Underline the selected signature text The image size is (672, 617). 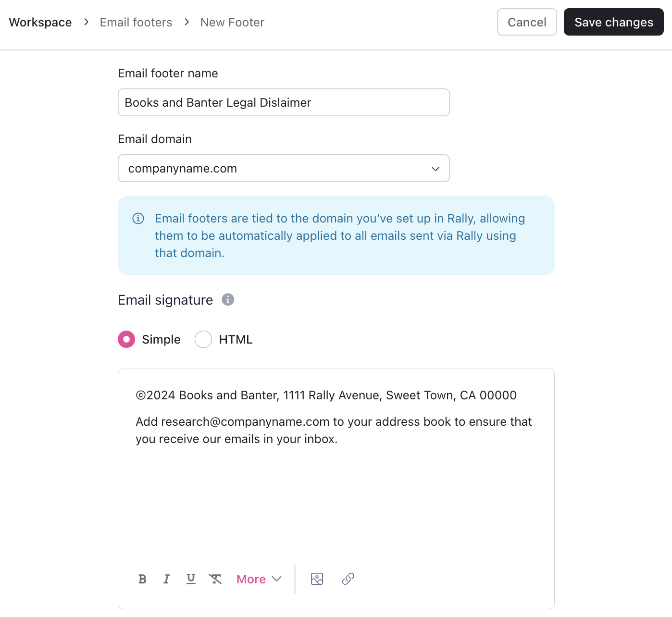(191, 579)
